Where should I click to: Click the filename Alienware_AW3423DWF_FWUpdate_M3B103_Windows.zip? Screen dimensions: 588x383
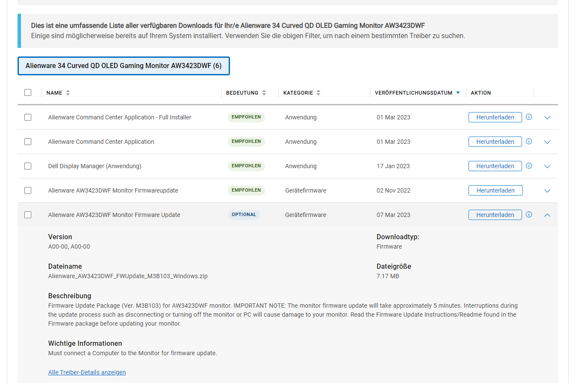tap(128, 276)
